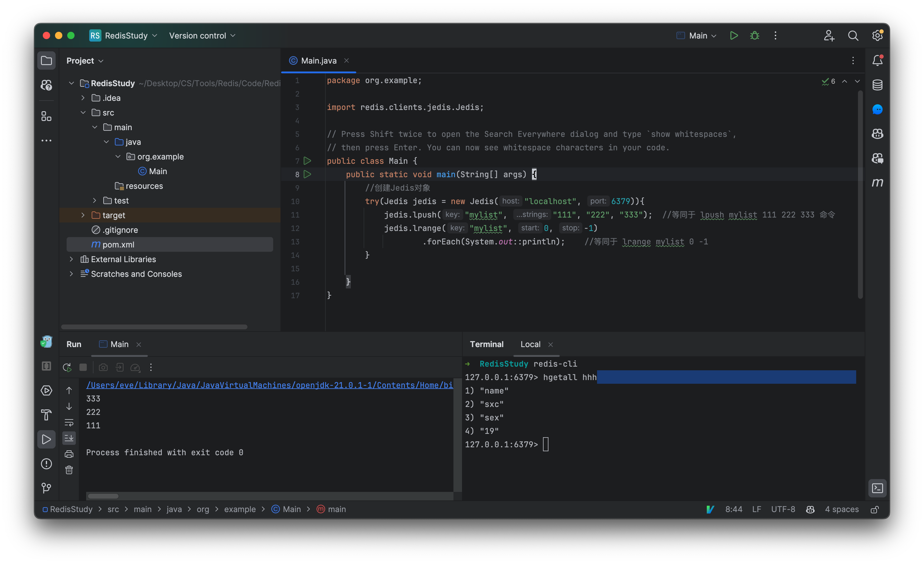Select .gitignore in the project tree
The image size is (924, 564).
tap(170, 230)
